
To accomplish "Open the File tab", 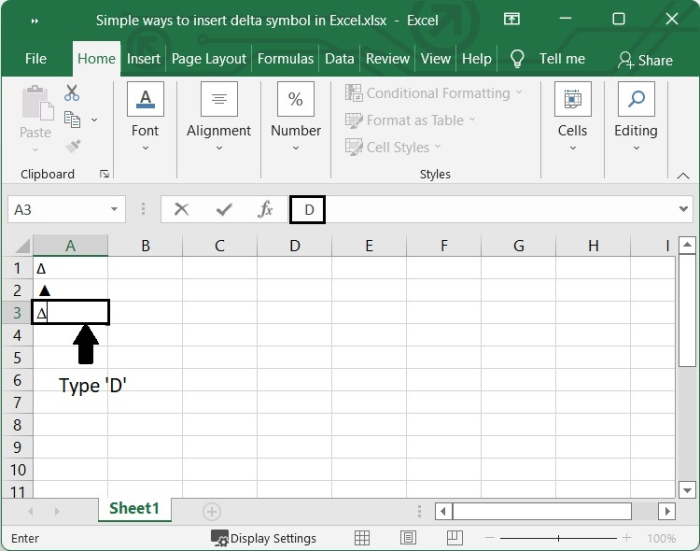I will point(36,58).
